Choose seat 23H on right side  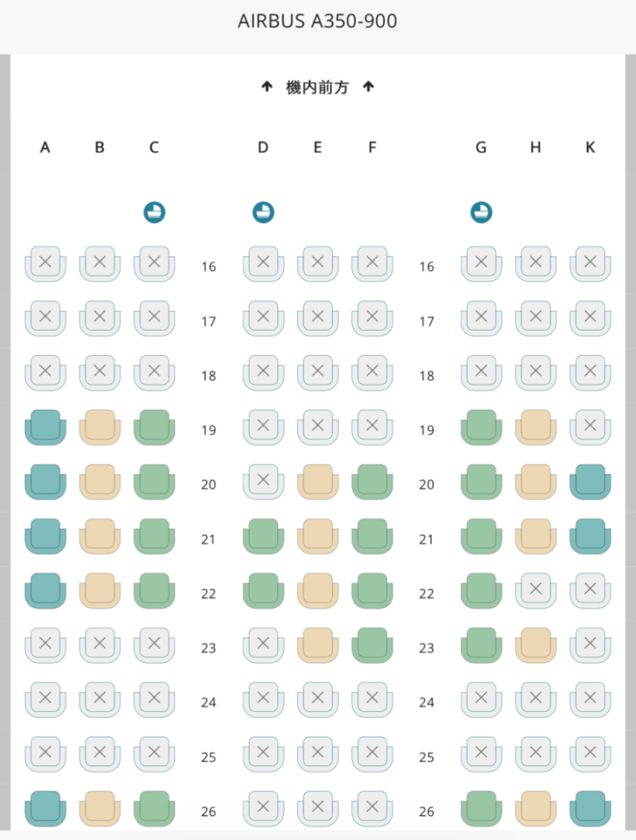tap(536, 645)
